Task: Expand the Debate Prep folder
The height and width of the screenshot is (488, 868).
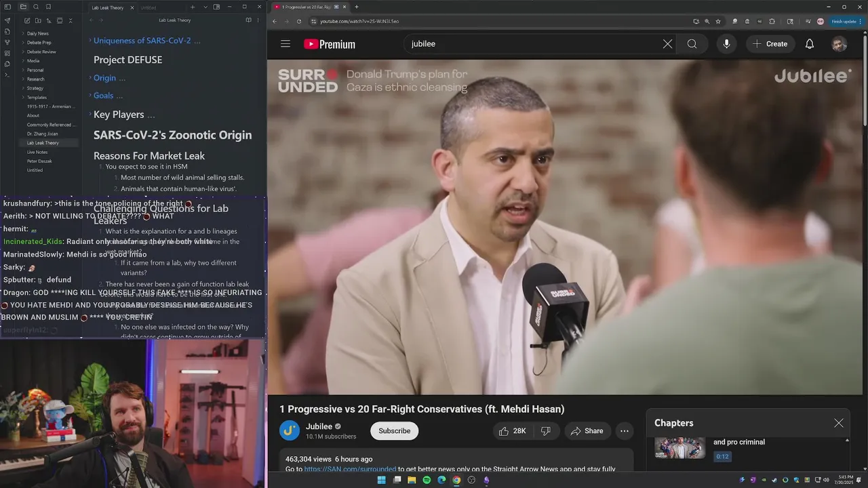Action: coord(23,43)
